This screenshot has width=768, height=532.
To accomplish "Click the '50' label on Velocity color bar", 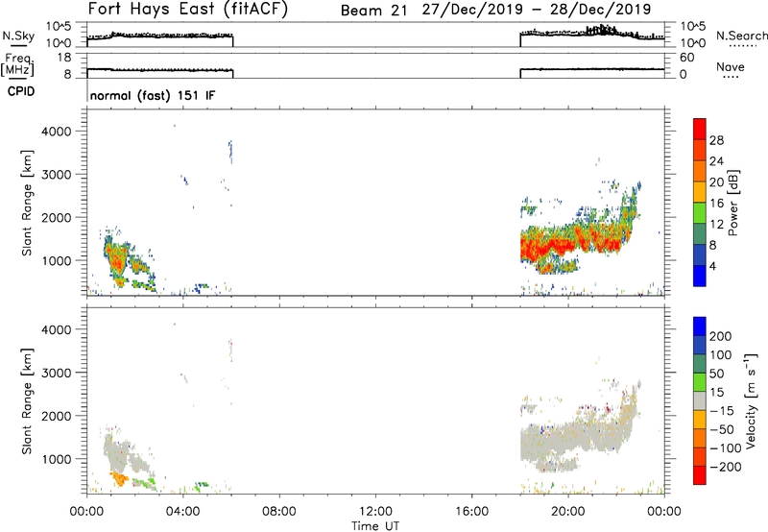I will coord(717,374).
